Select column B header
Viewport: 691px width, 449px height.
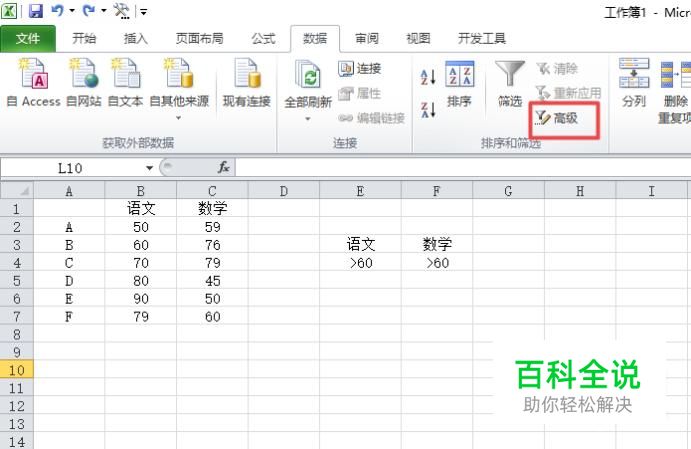[141, 191]
